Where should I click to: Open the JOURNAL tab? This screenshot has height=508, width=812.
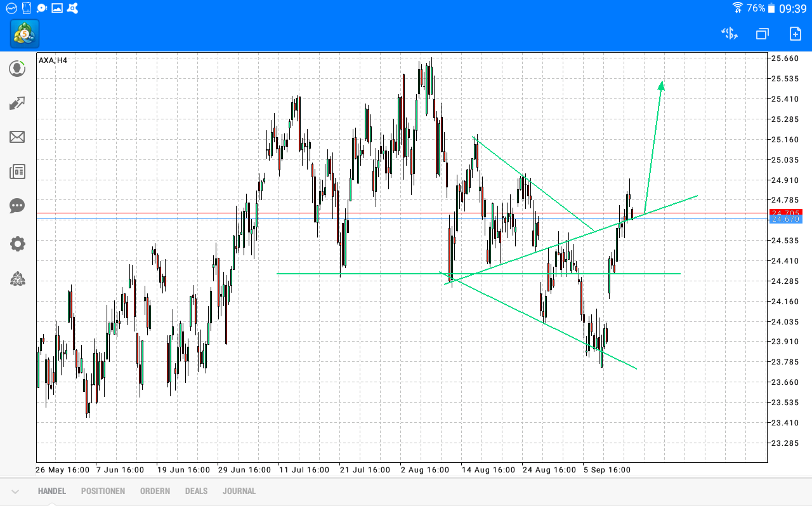[x=239, y=490]
